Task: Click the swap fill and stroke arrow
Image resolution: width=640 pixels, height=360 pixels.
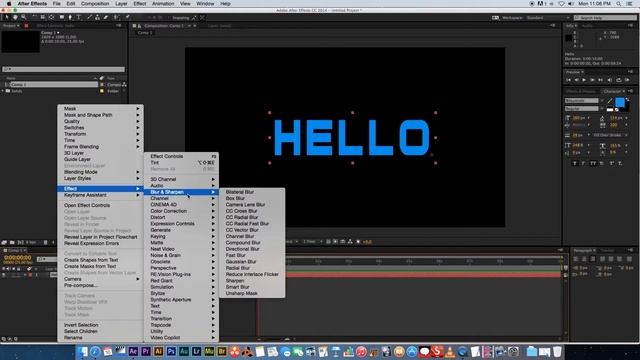Action: [627, 99]
